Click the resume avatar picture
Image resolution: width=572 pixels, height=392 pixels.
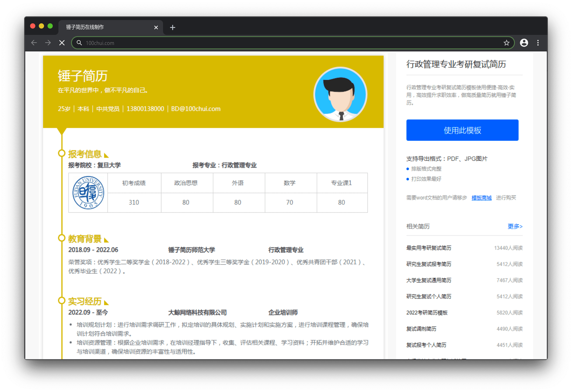coord(340,94)
